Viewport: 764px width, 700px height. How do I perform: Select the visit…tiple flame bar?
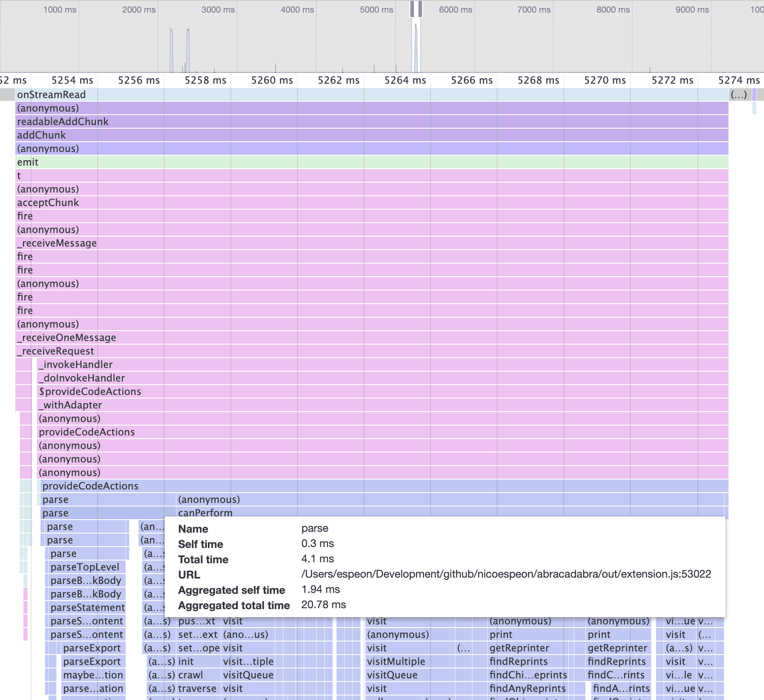pyautogui.click(x=248, y=661)
